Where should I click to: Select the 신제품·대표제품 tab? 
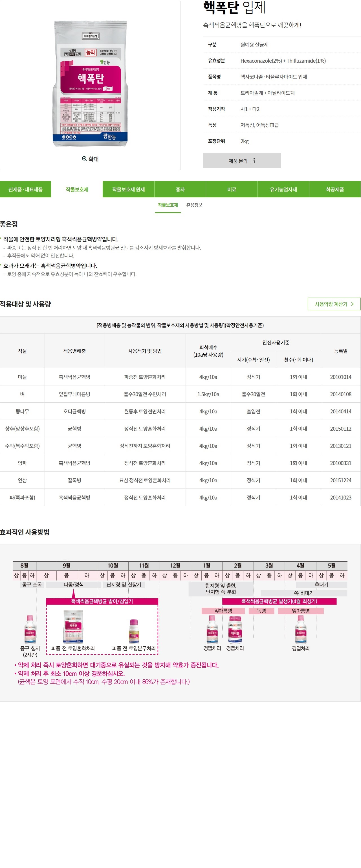(26, 189)
